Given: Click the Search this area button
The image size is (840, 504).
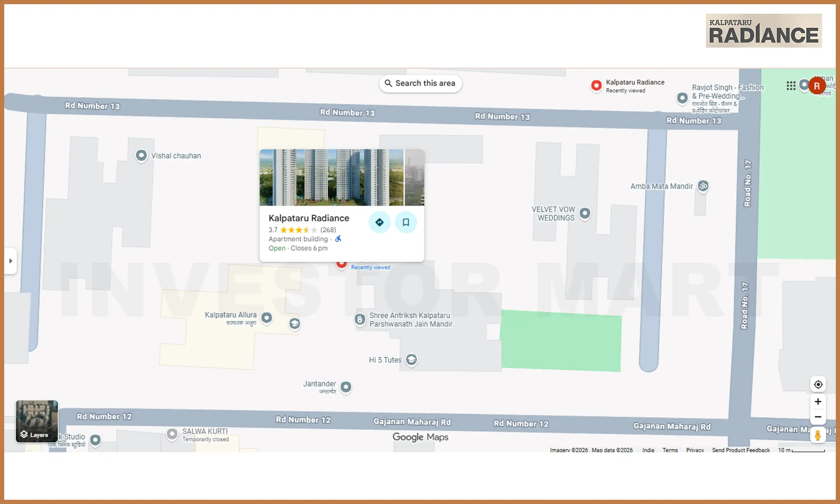Looking at the screenshot, I should [x=420, y=83].
